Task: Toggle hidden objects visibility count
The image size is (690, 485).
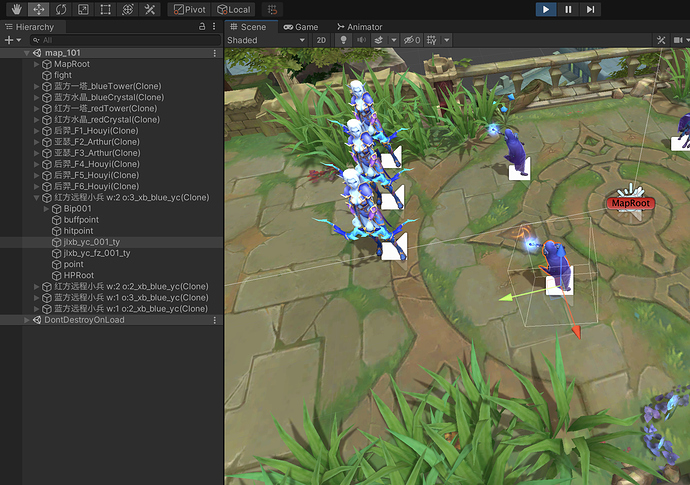Action: click(412, 40)
